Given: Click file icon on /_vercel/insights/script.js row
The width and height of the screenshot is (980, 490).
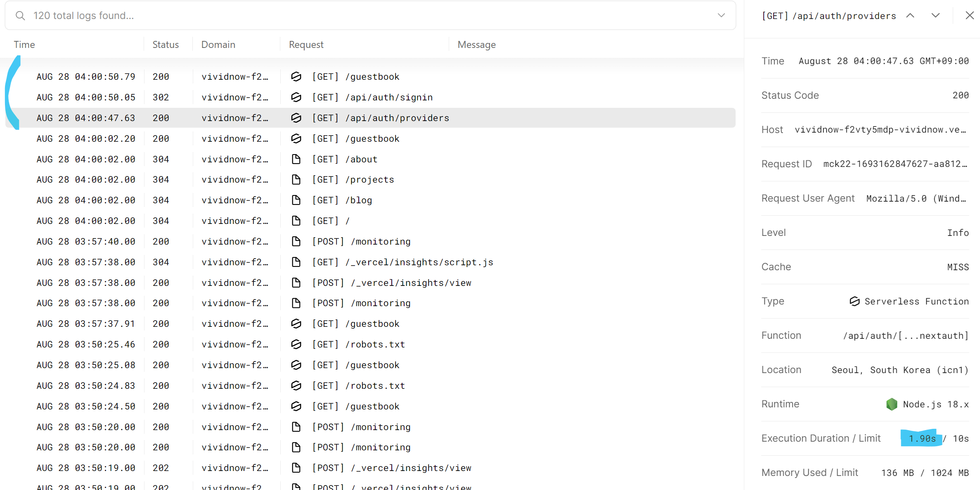Looking at the screenshot, I should pos(296,262).
